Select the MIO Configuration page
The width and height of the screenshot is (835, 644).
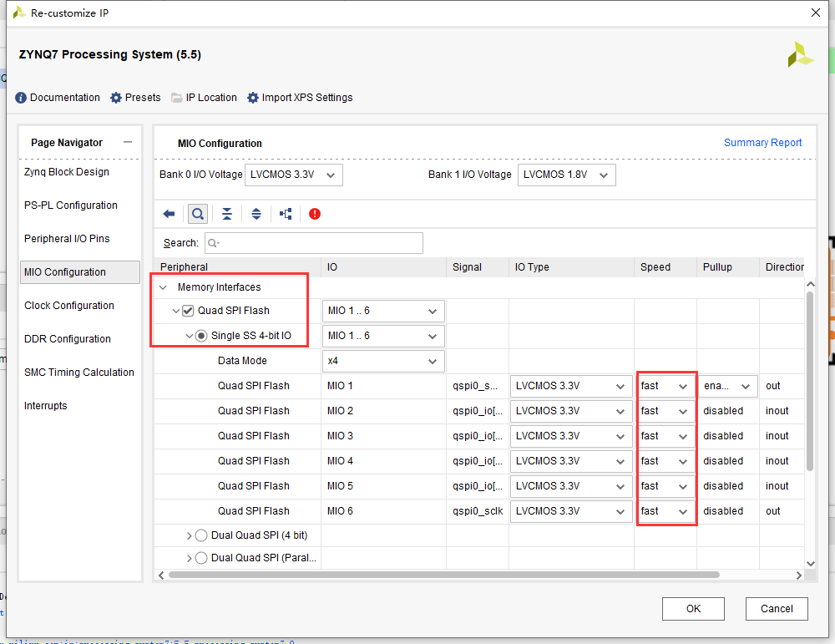[x=80, y=272]
